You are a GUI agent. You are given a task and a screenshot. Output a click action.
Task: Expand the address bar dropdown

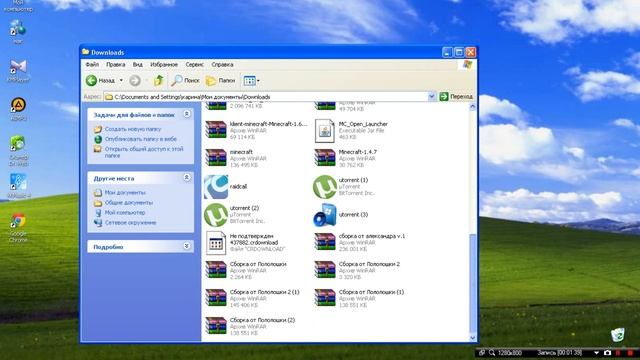point(432,97)
